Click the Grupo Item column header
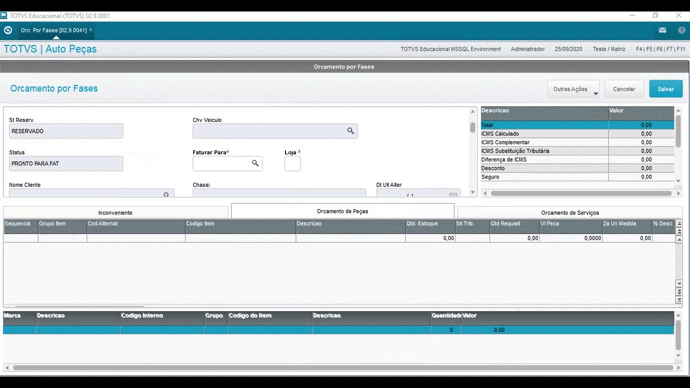The width and height of the screenshot is (690, 388). pyautogui.click(x=62, y=226)
